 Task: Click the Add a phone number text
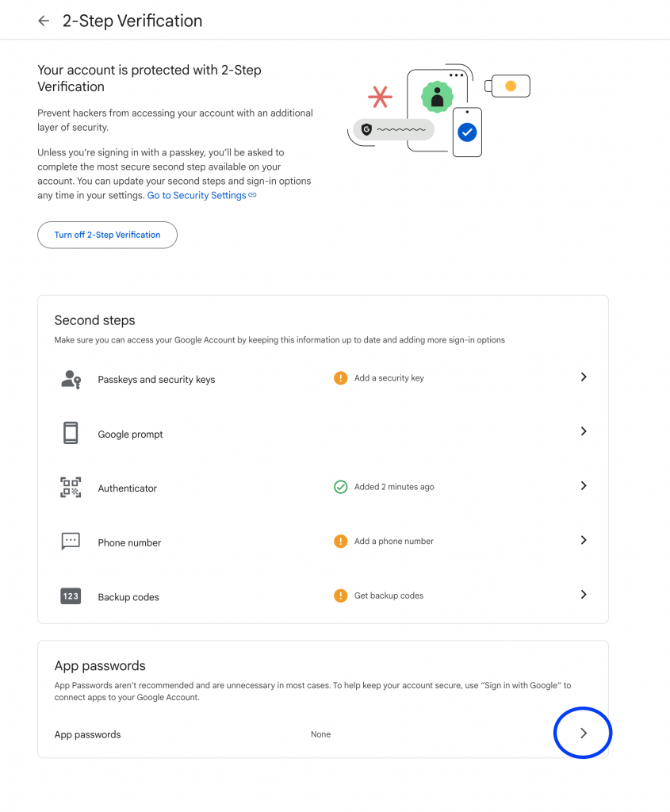pyautogui.click(x=394, y=541)
